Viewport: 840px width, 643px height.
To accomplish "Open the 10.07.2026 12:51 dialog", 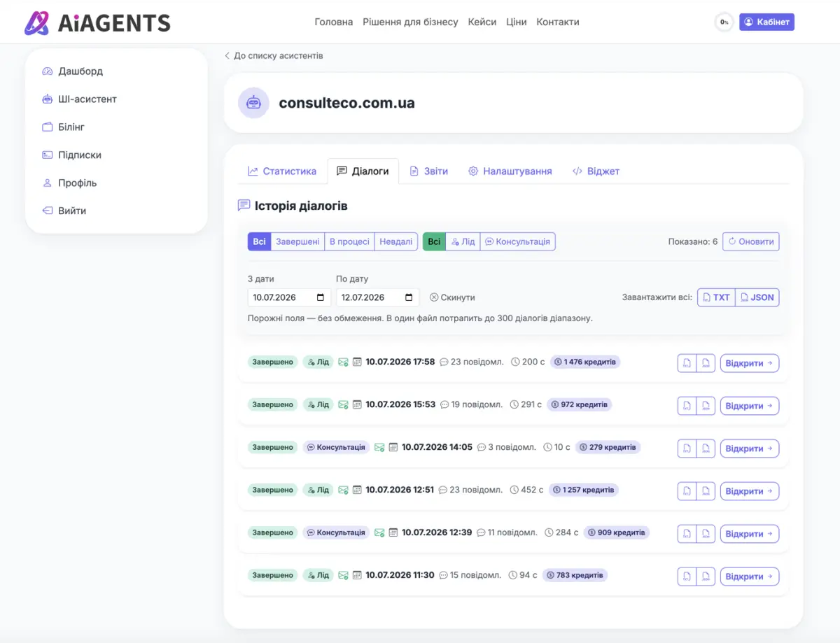I will click(x=750, y=491).
